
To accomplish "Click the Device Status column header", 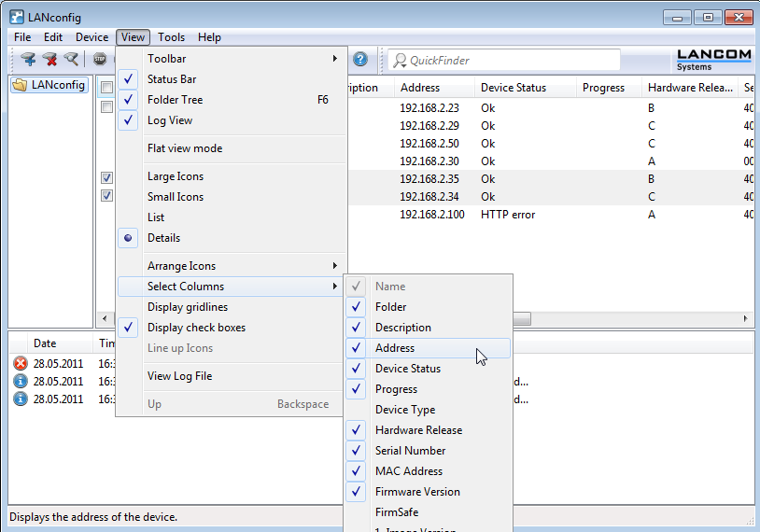I will point(513,88).
